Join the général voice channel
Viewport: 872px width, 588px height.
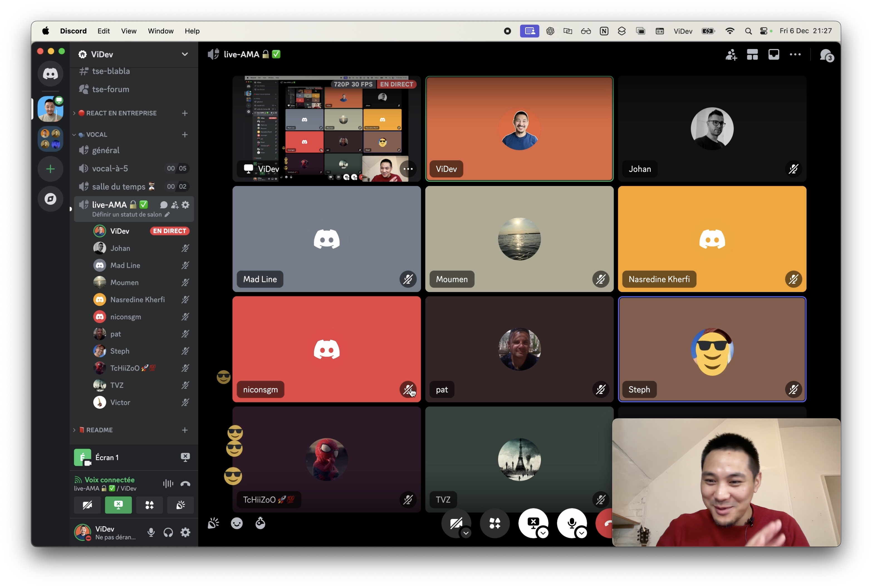click(x=106, y=150)
